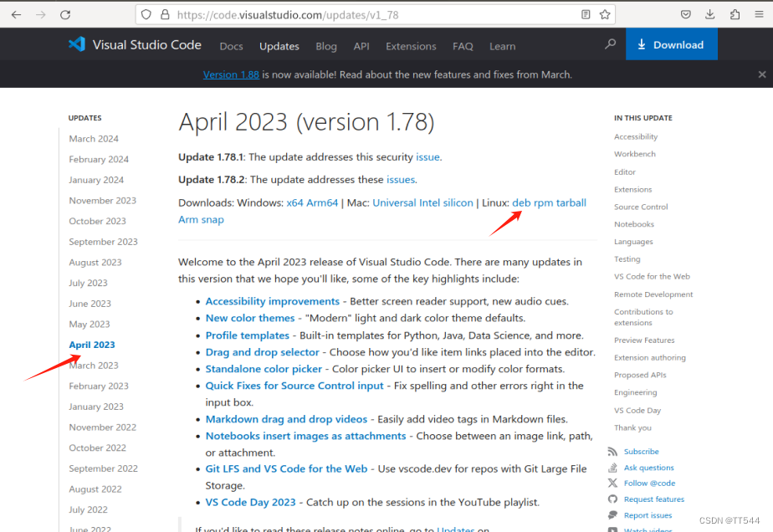Download the Mac Intel build
773x532 pixels.
[x=430, y=202]
